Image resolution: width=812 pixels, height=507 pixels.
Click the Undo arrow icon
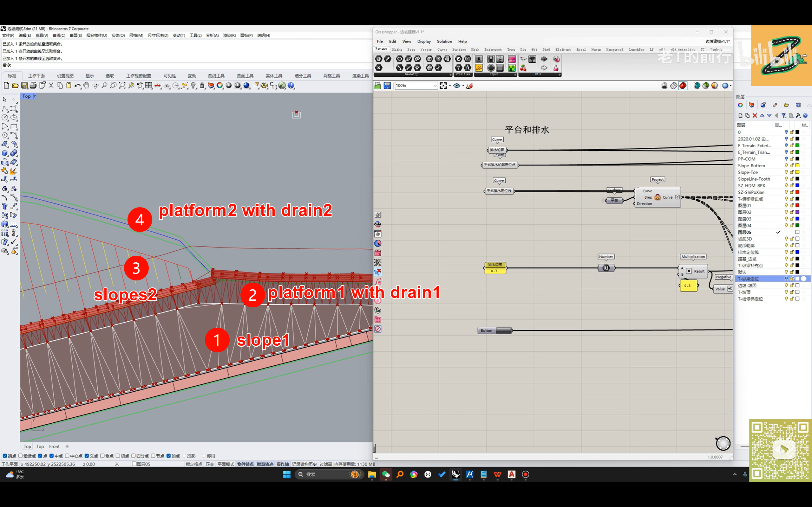coord(77,86)
